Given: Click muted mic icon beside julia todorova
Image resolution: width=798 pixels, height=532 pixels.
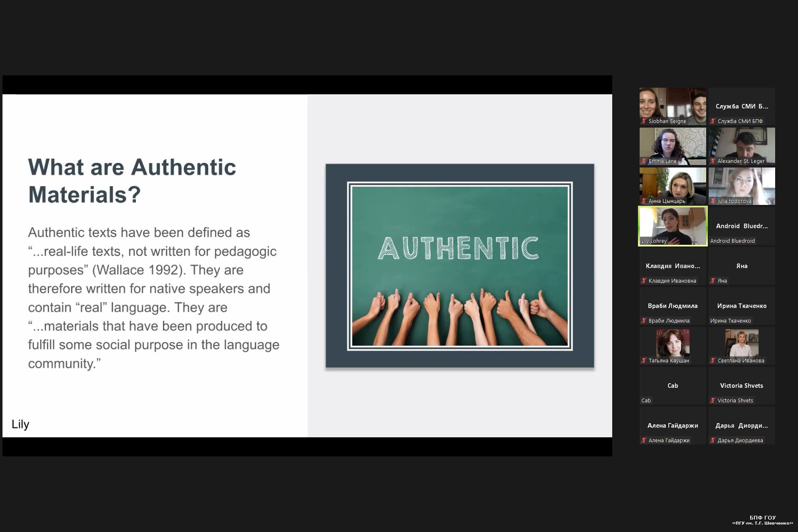Looking at the screenshot, I should (x=713, y=201).
